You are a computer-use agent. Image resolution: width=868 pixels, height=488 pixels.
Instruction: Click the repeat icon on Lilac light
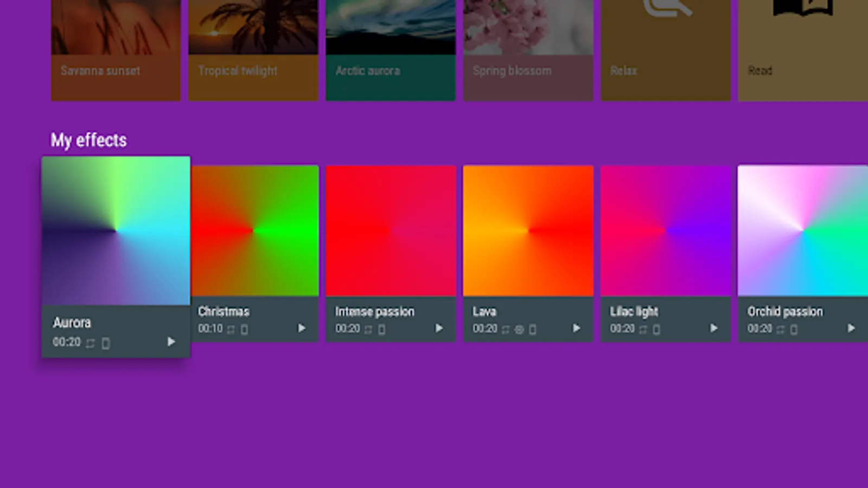[x=642, y=329]
